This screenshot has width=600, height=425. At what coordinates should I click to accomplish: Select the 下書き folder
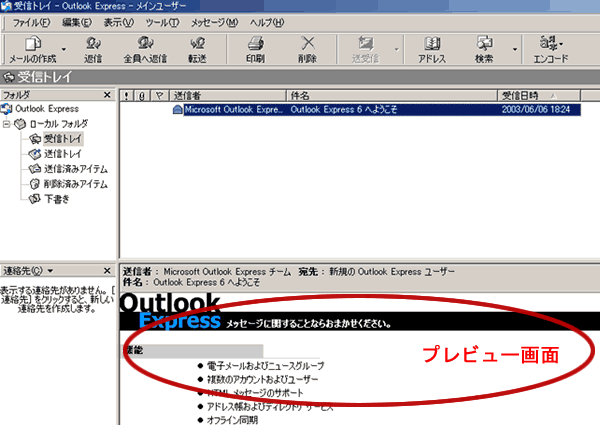pos(57,199)
